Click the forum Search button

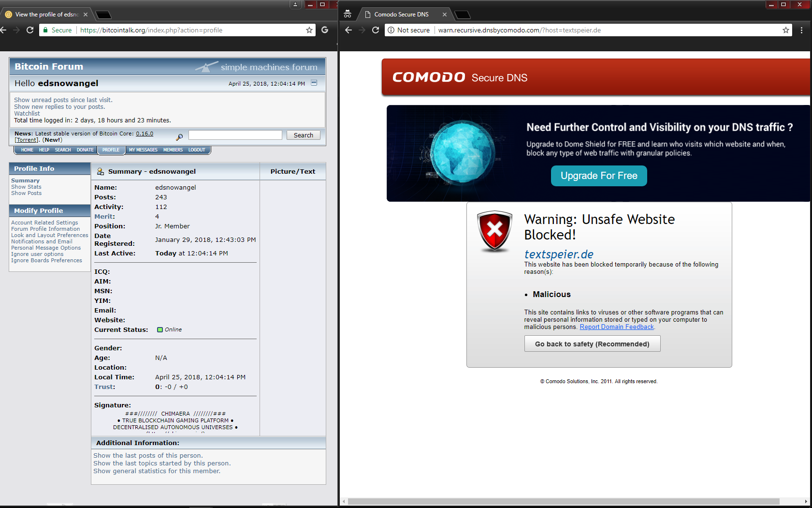(304, 135)
